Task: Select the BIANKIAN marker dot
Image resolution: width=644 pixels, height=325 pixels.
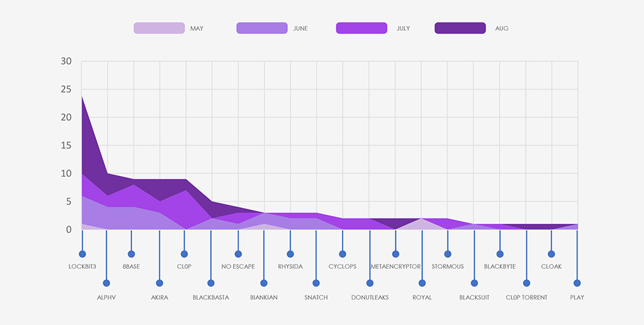Action: coord(263,283)
